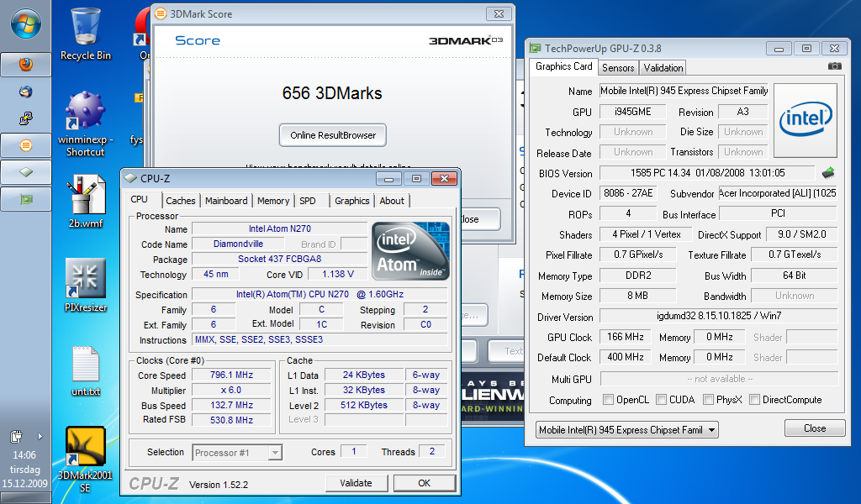Click the GPU-Z taskbar button
The height and width of the screenshot is (504, 861).
pos(26,199)
